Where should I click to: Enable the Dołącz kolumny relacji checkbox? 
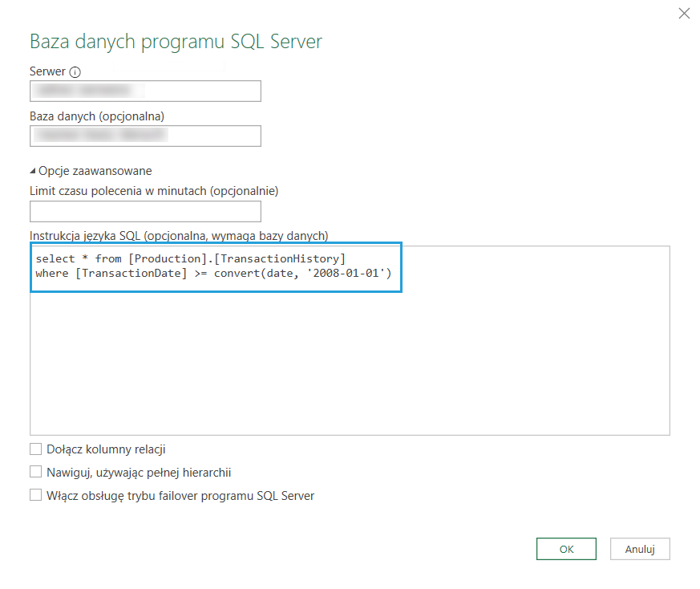(35, 449)
